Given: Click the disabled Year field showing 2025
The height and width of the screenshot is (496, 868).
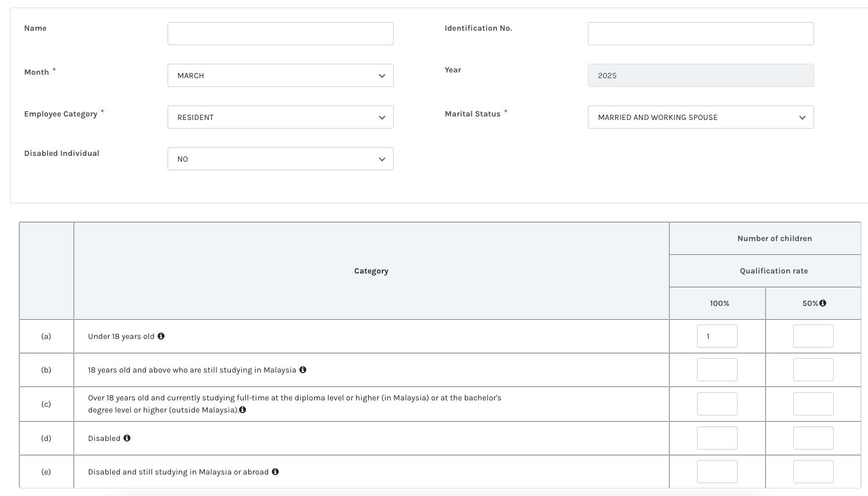Looking at the screenshot, I should coord(701,75).
